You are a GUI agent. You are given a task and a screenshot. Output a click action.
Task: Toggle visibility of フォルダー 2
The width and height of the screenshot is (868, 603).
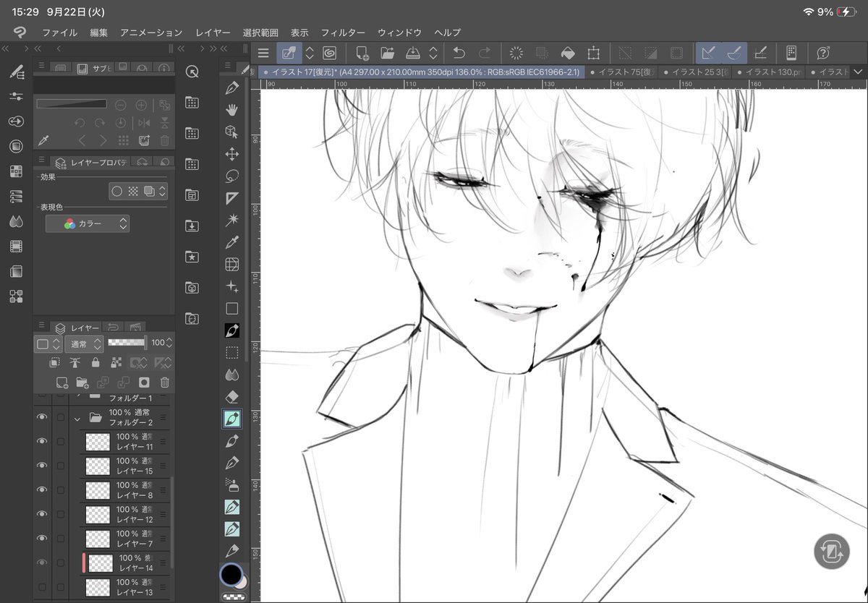(42, 417)
